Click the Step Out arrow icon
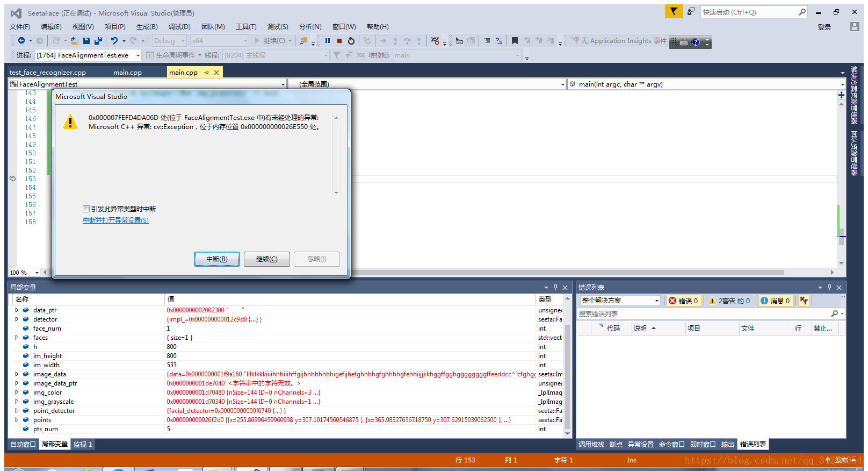868x471 pixels. pos(419,40)
